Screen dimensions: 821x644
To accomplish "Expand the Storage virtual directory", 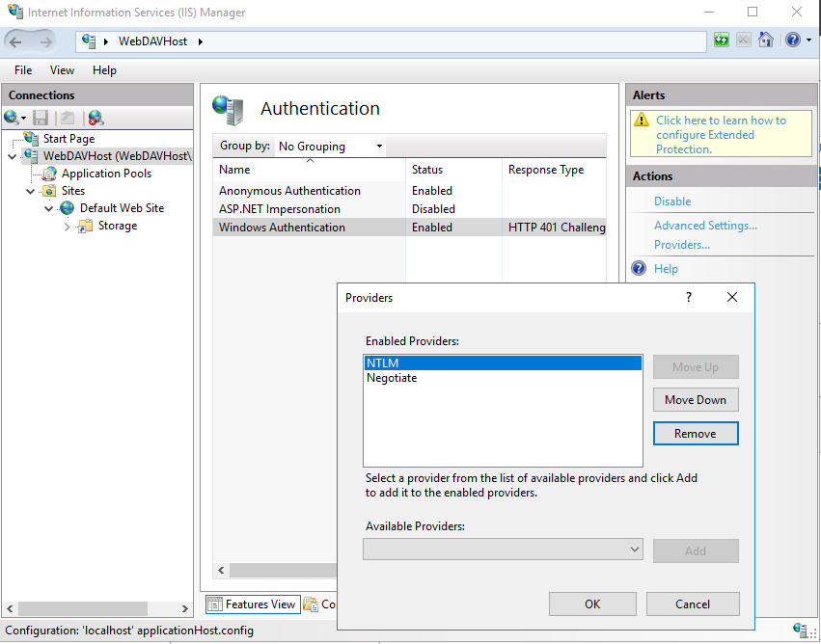I will tap(67, 227).
